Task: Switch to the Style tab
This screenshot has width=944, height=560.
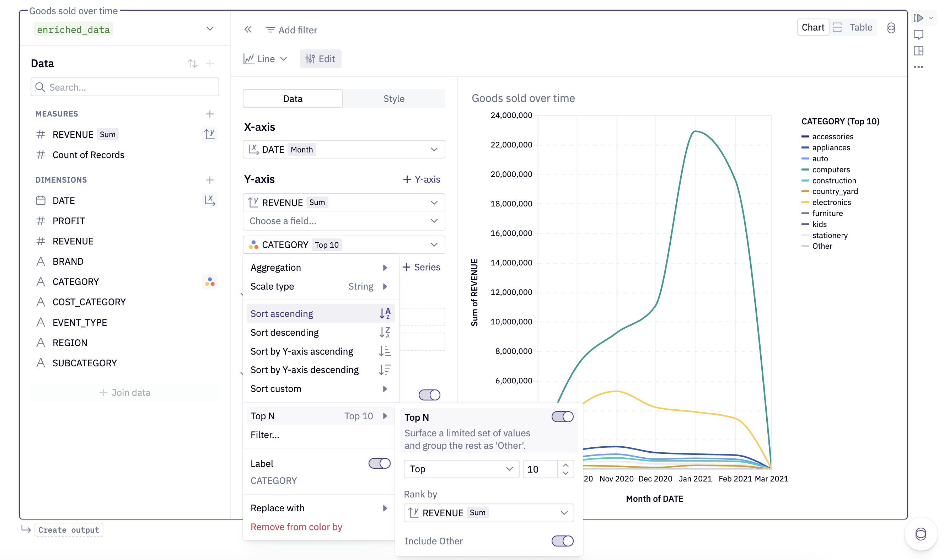Action: [x=394, y=98]
